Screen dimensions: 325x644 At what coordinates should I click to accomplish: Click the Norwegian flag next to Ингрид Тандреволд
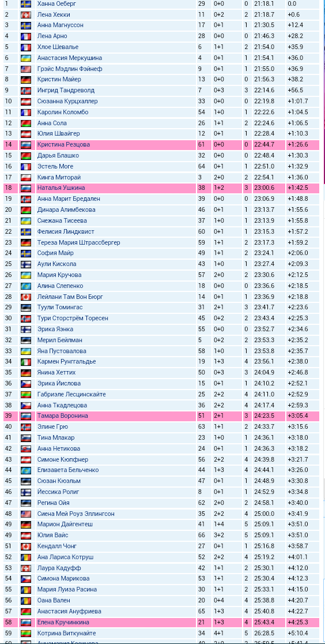coord(26,91)
